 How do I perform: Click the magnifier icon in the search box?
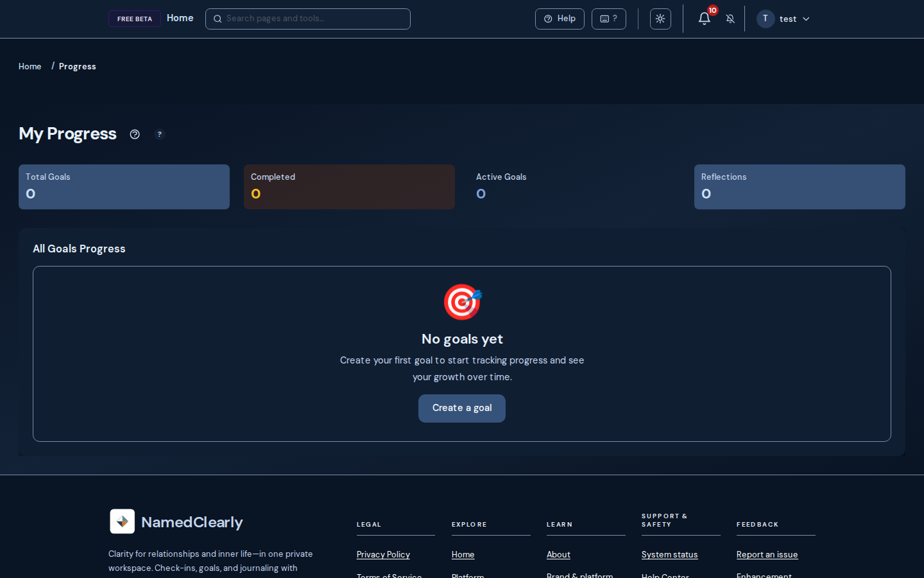tap(218, 19)
